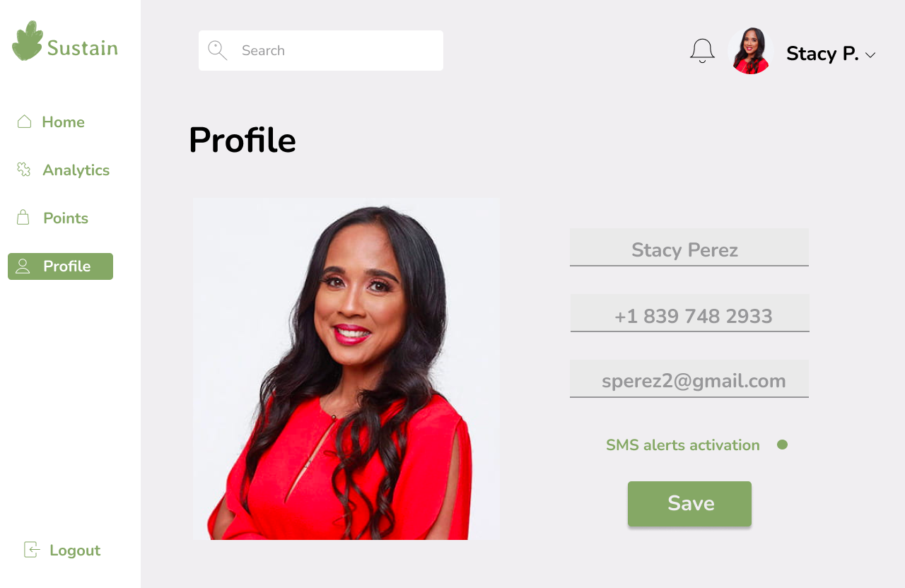Click the house icon beside Home
Image resolution: width=905 pixels, height=588 pixels.
24,122
